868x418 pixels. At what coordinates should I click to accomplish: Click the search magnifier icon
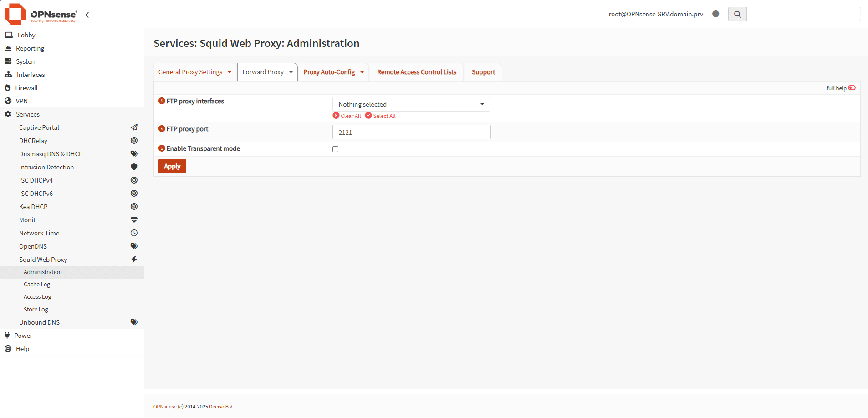pyautogui.click(x=737, y=14)
